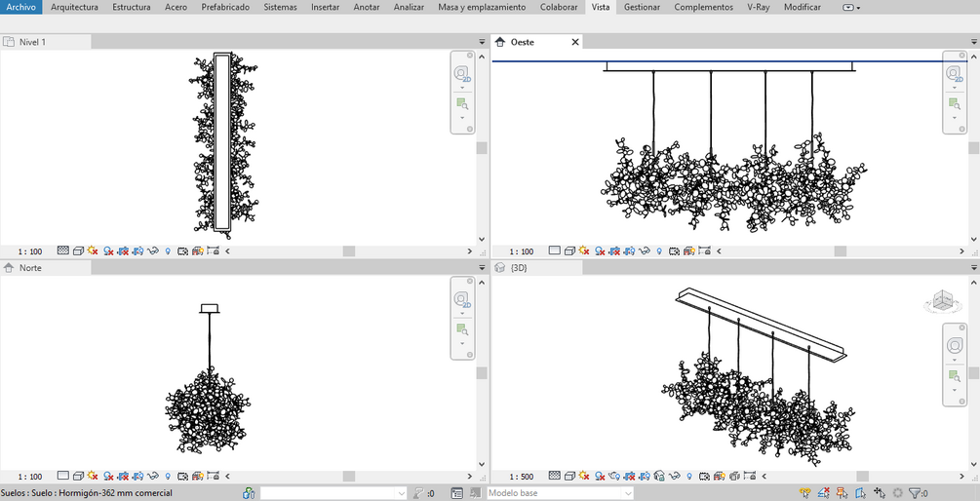This screenshot has height=501, width=980.
Task: Click zoom tool in 3D navigation bar
Action: [954, 375]
